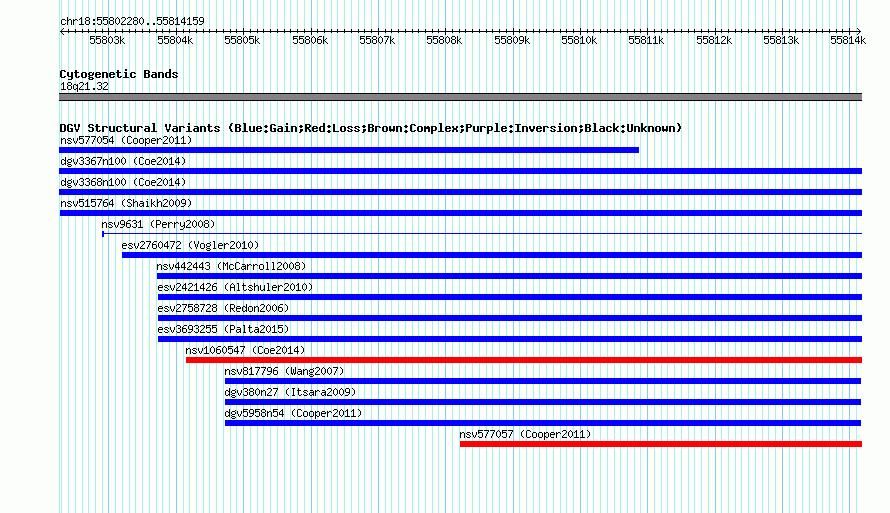
Task: Click the 55814k ruler tick label
Action: (x=848, y=40)
